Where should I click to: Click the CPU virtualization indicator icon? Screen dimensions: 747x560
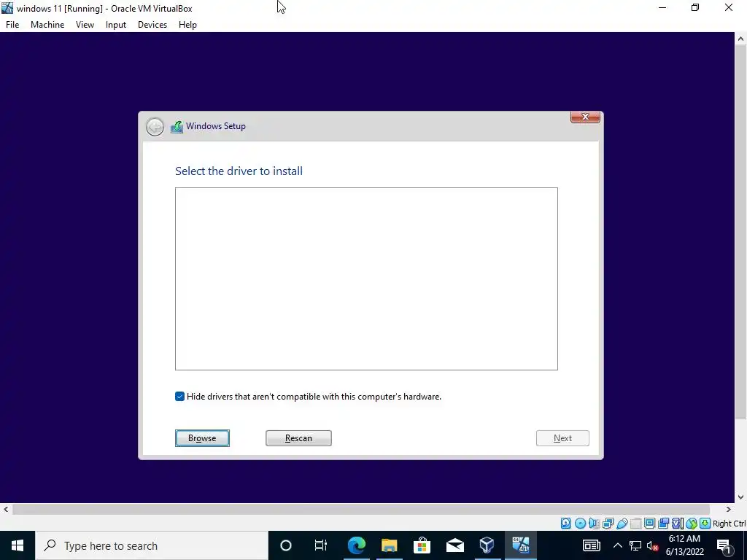tap(678, 524)
